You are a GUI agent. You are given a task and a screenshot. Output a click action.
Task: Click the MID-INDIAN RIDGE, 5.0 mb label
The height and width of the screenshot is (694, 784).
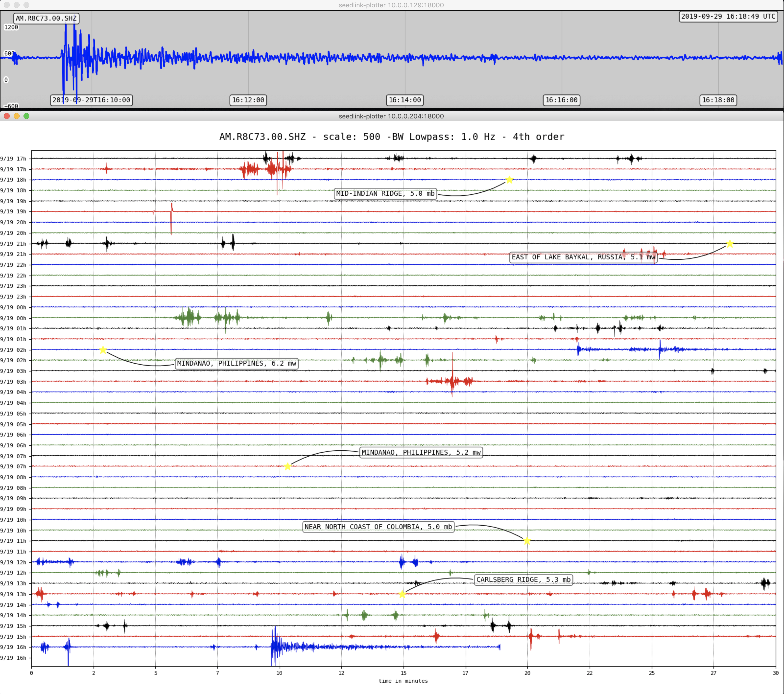coord(385,194)
